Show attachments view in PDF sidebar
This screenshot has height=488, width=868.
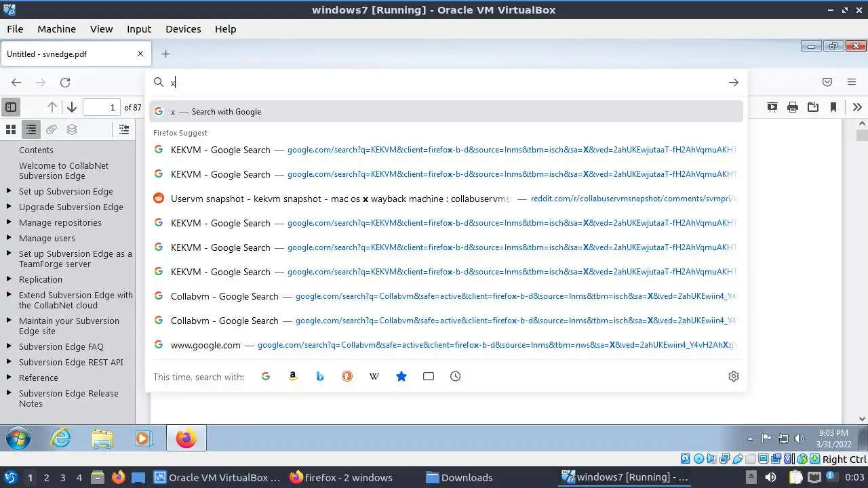(x=52, y=129)
